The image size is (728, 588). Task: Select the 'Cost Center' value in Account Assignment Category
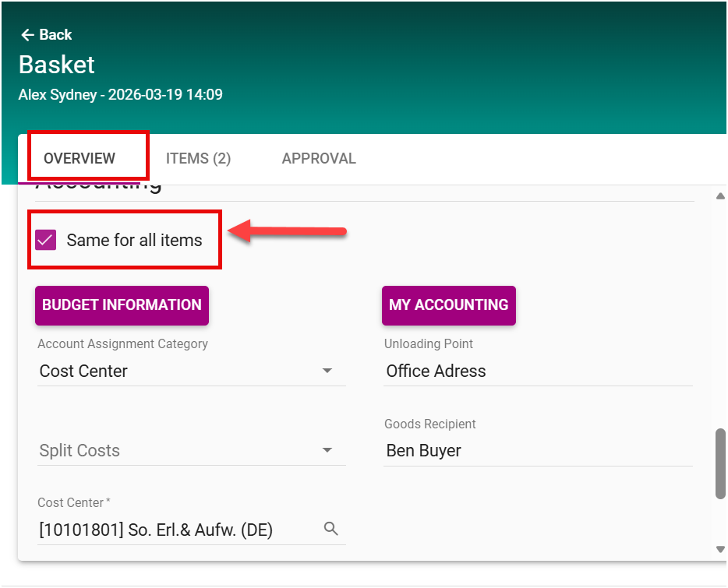83,371
